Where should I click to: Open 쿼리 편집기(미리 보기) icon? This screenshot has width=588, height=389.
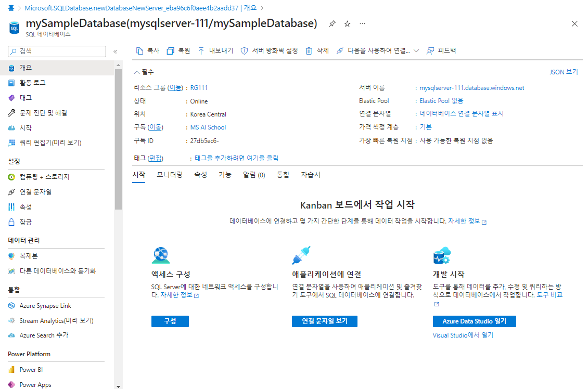coord(11,143)
